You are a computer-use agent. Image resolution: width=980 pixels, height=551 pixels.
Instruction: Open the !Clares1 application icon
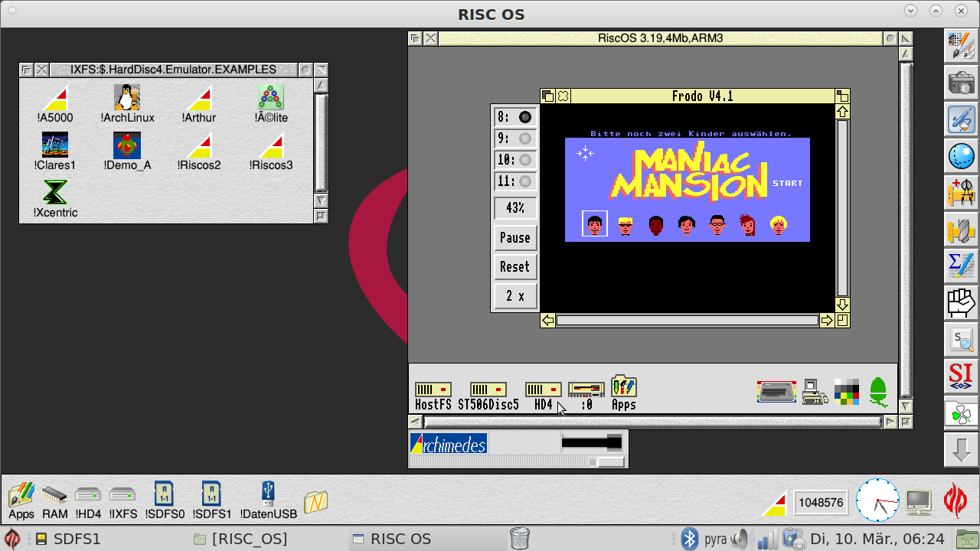click(x=55, y=145)
